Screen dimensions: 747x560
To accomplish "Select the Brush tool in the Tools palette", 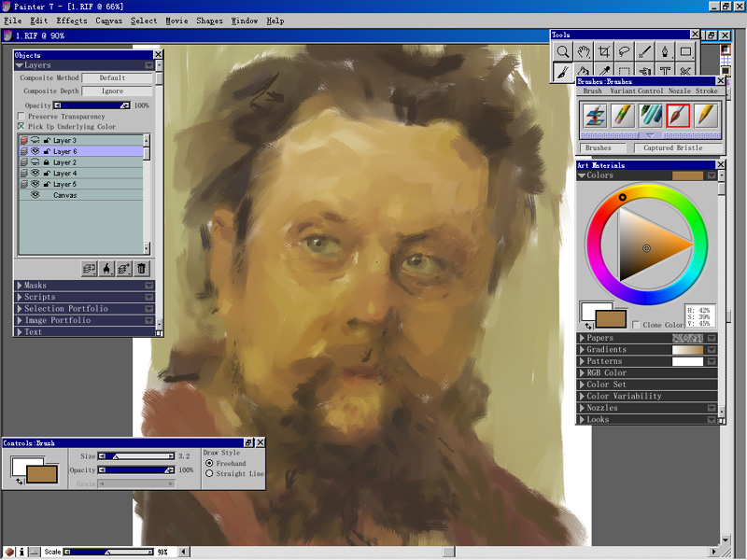I will 563,72.
